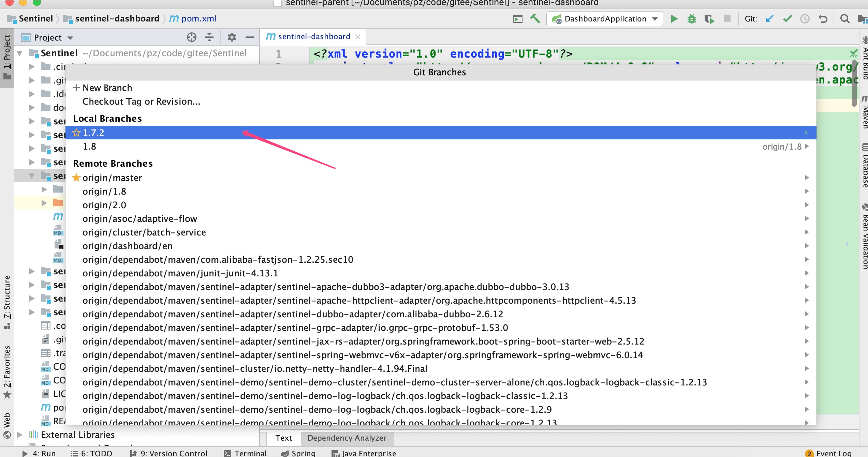The width and height of the screenshot is (868, 457).
Task: Toggle the Z: Structure side panel
Action: pyautogui.click(x=7, y=302)
